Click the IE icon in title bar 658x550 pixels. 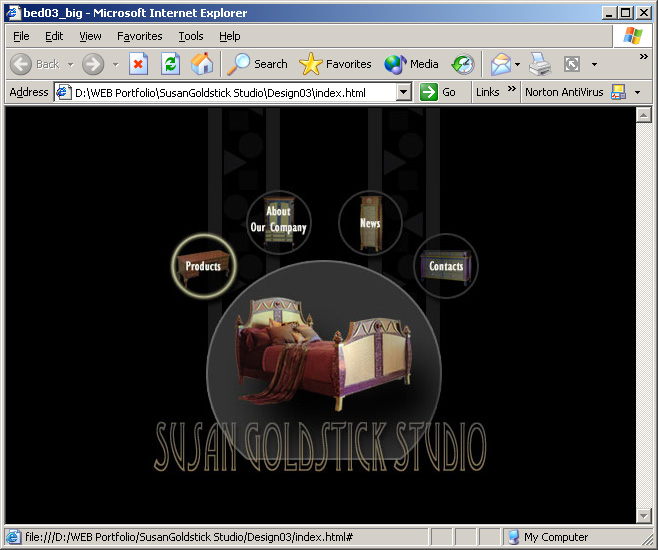click(13, 13)
